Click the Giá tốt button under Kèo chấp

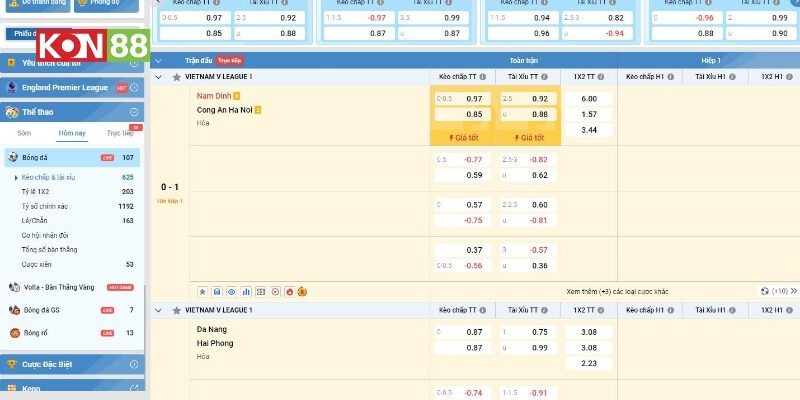click(464, 137)
